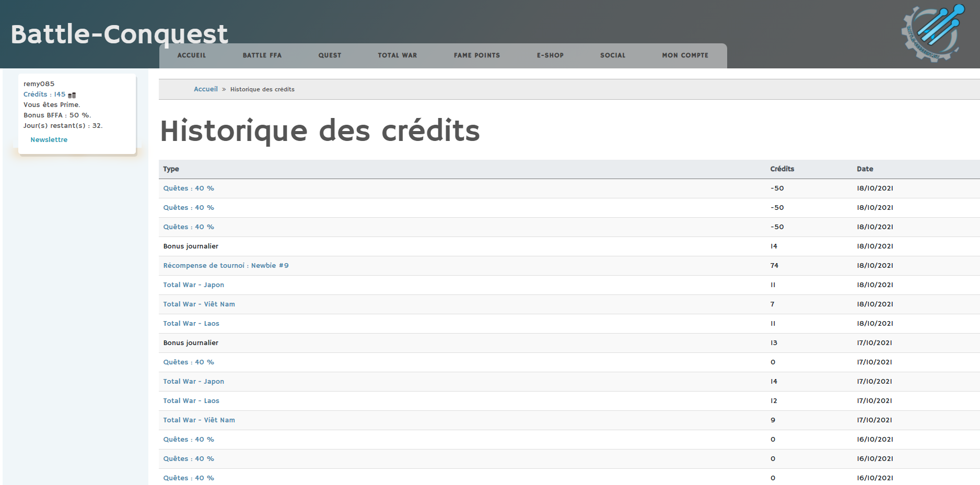Click the Crédits column header
980x485 pixels.
click(x=782, y=169)
